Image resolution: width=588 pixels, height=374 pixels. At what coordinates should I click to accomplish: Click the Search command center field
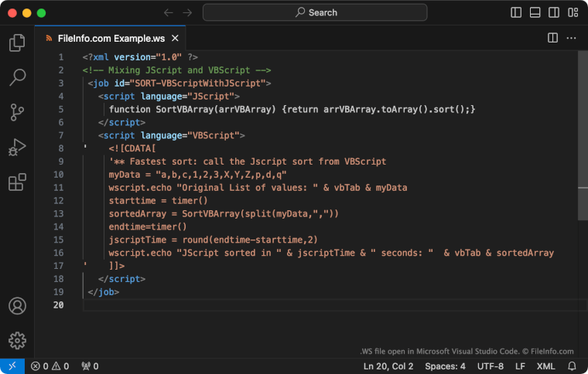(x=315, y=12)
